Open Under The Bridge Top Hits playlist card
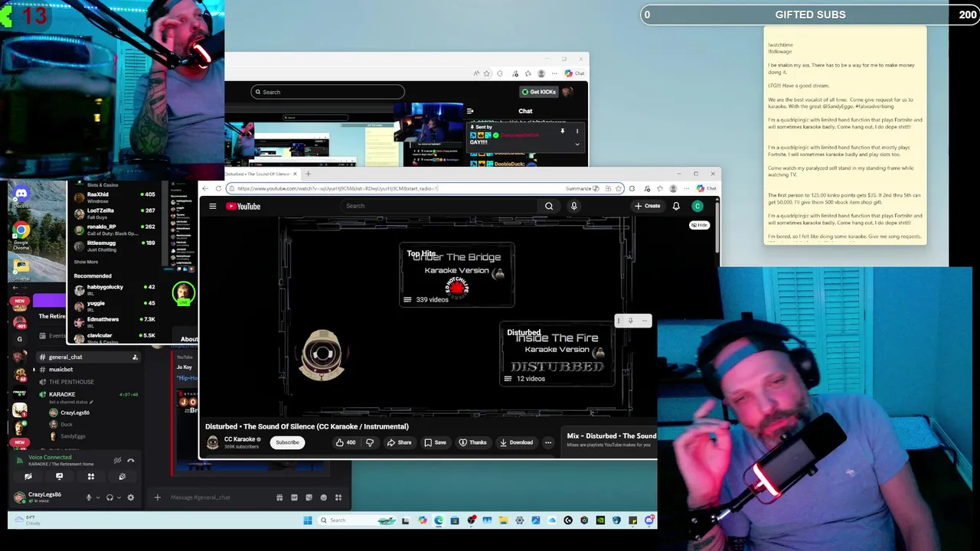Viewport: 980px width, 551px height. (x=457, y=275)
